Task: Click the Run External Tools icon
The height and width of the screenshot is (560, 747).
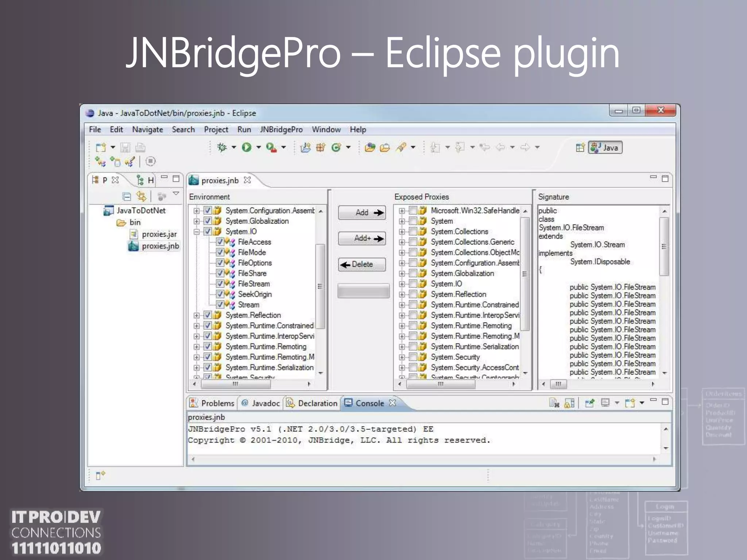Action: [271, 147]
